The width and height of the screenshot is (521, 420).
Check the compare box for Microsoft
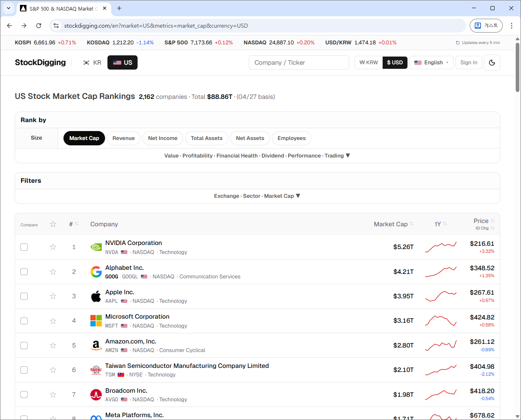tap(24, 321)
